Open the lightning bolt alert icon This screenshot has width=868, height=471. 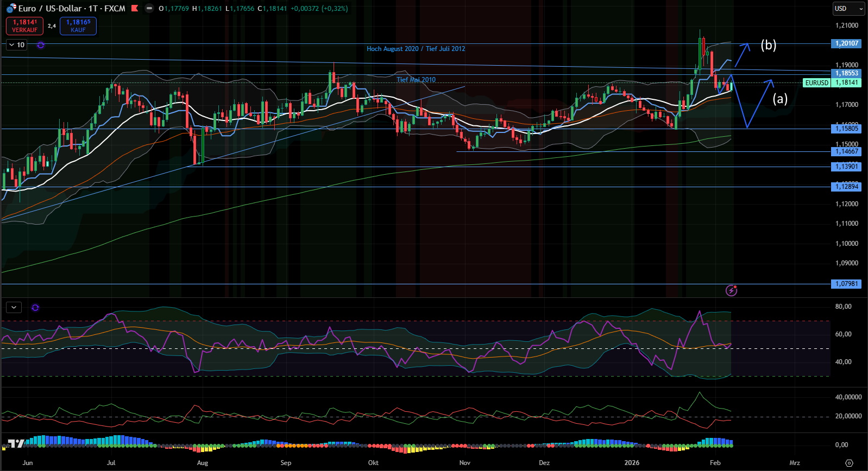point(731,290)
